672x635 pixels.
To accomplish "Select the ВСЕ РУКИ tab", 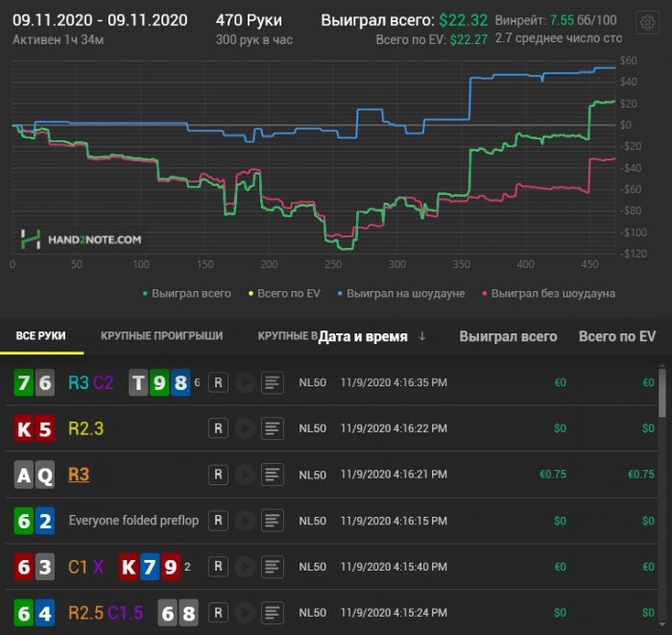I will (x=40, y=335).
